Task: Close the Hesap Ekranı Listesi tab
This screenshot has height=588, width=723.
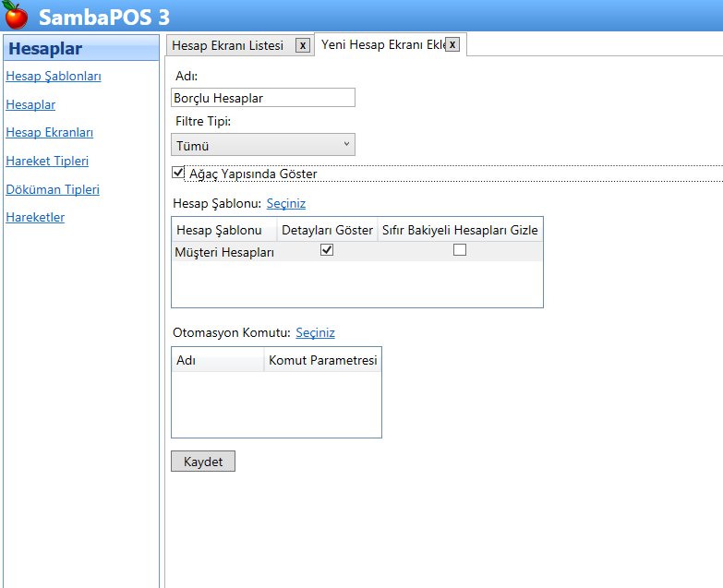Action: tap(303, 45)
